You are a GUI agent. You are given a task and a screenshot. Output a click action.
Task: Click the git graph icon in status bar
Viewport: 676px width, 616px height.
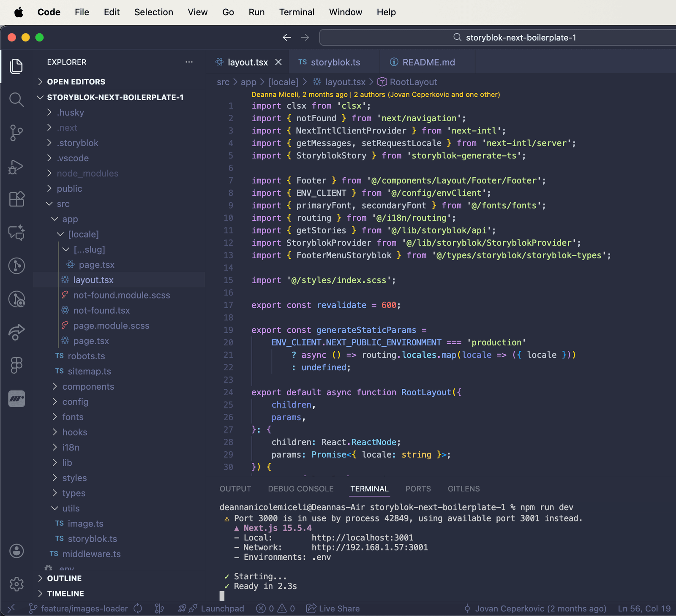159,608
